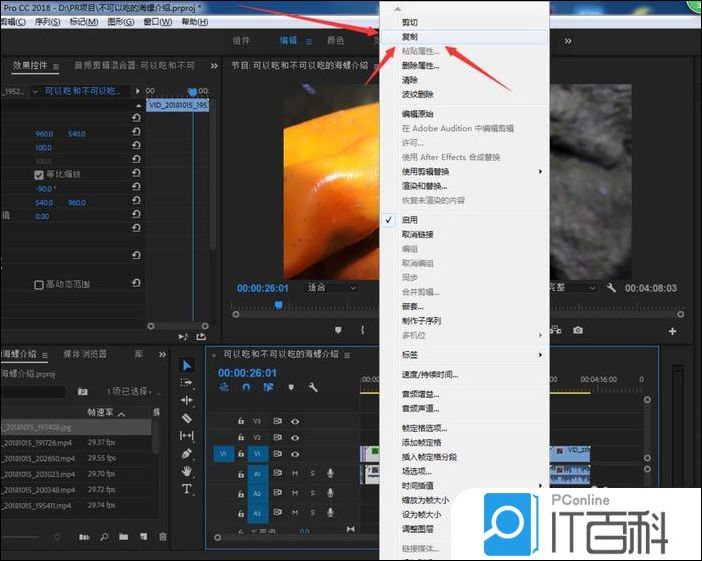
Task: Select the Track Select Forward tool
Action: (186, 383)
